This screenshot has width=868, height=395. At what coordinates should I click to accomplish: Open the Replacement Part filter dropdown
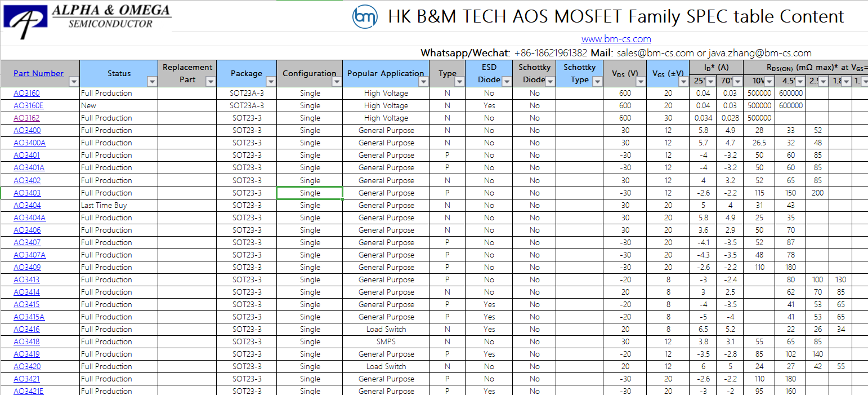(x=211, y=82)
